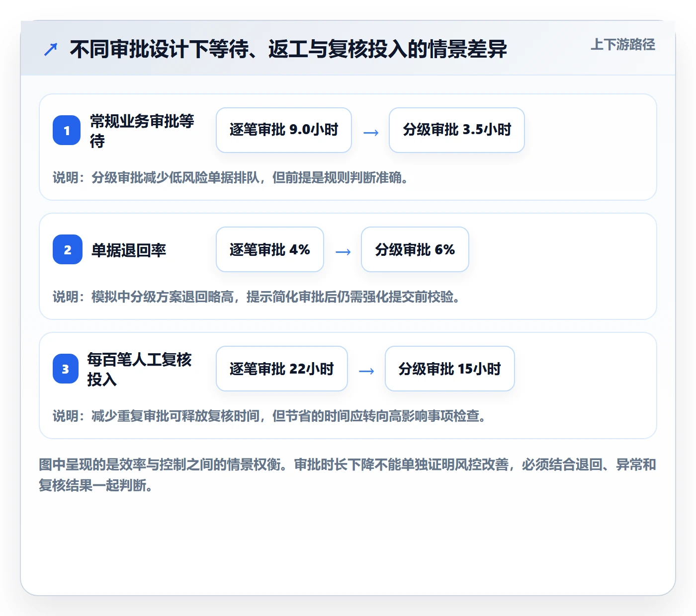This screenshot has height=616, width=696.
Task: Click the 上下游路径 label
Action: pyautogui.click(x=623, y=45)
